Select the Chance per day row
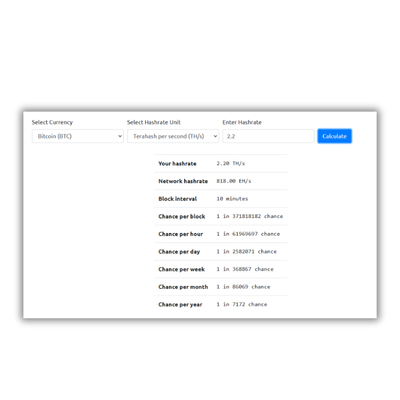The height and width of the screenshot is (400, 400). [x=220, y=252]
